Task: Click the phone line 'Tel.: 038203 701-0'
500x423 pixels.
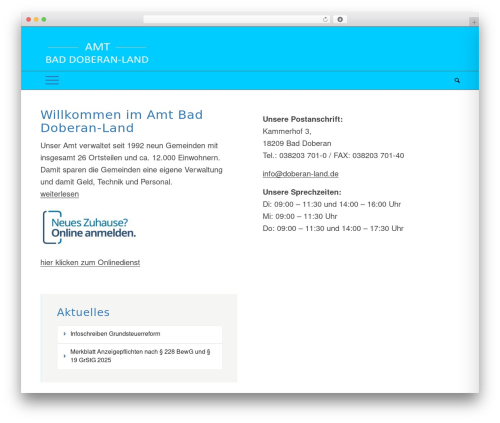Action: coord(295,155)
